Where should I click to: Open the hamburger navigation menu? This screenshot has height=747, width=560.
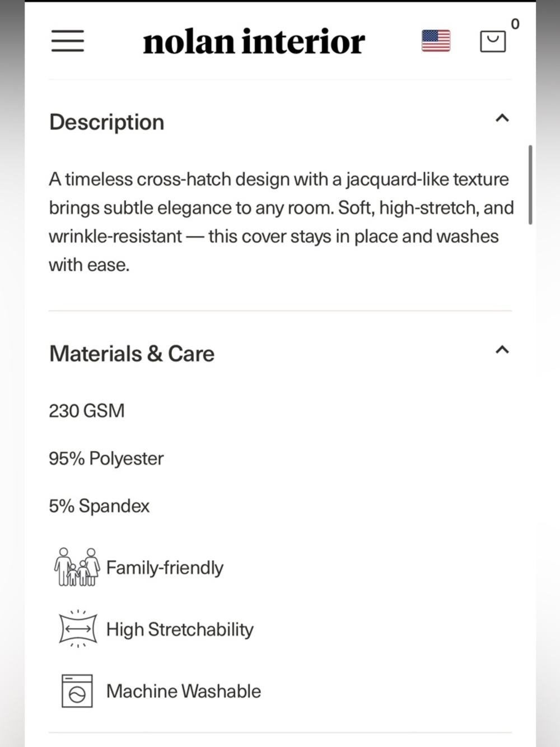click(x=68, y=41)
